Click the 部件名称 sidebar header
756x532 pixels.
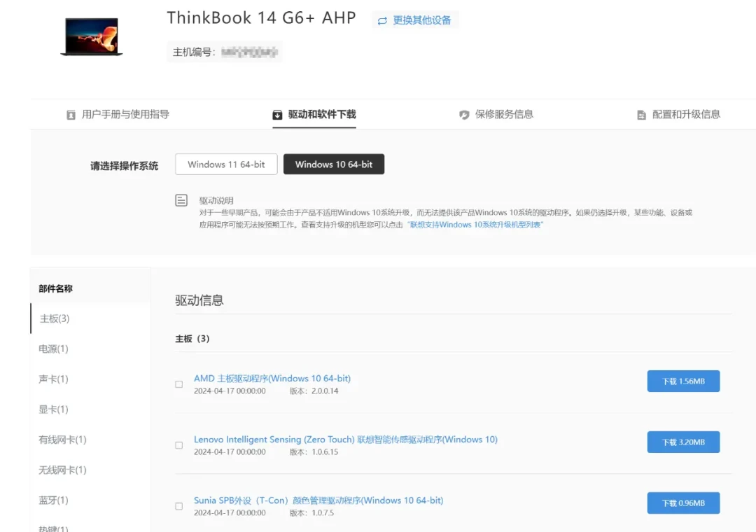click(x=55, y=288)
